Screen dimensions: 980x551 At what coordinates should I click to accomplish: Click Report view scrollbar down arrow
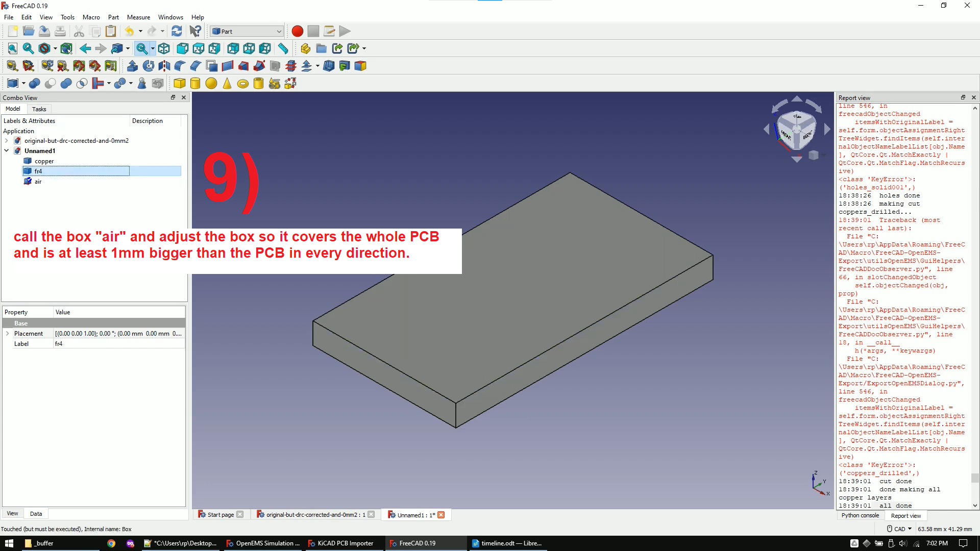click(975, 506)
